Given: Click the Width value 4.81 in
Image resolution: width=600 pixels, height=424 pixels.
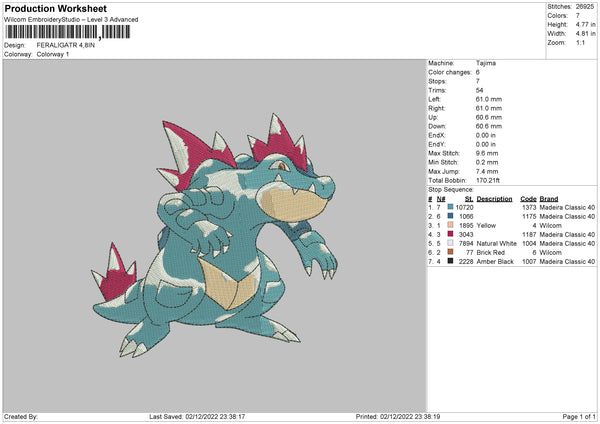Looking at the screenshot, I should click(x=585, y=34).
